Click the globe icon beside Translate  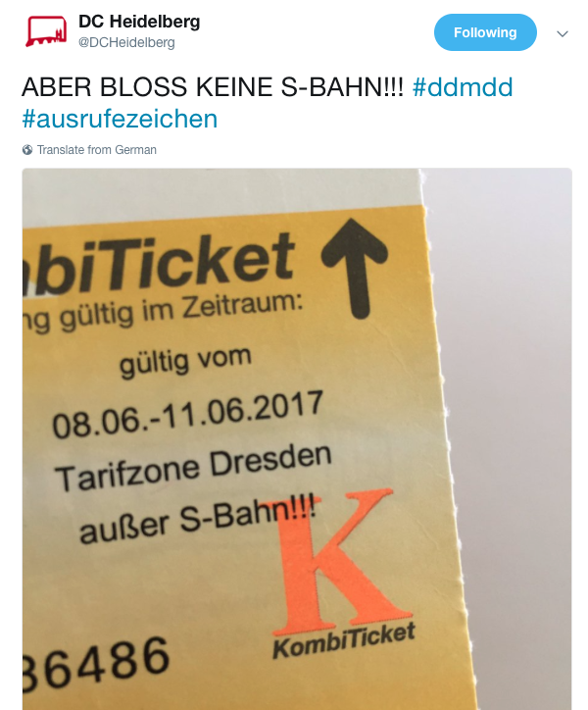[27, 149]
